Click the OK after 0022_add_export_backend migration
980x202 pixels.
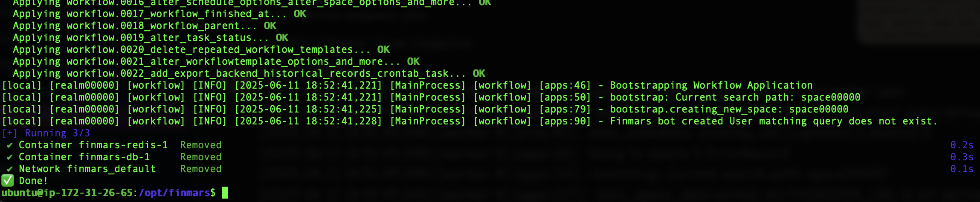479,73
